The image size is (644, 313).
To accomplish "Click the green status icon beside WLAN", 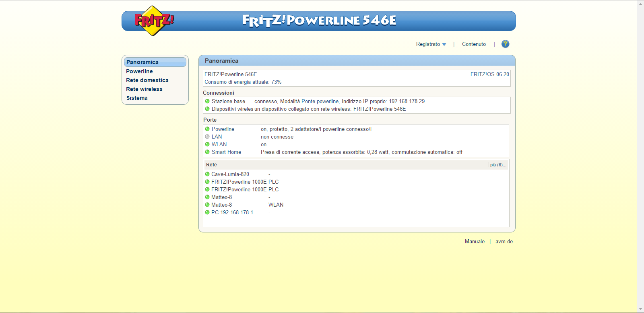I will pyautogui.click(x=207, y=144).
